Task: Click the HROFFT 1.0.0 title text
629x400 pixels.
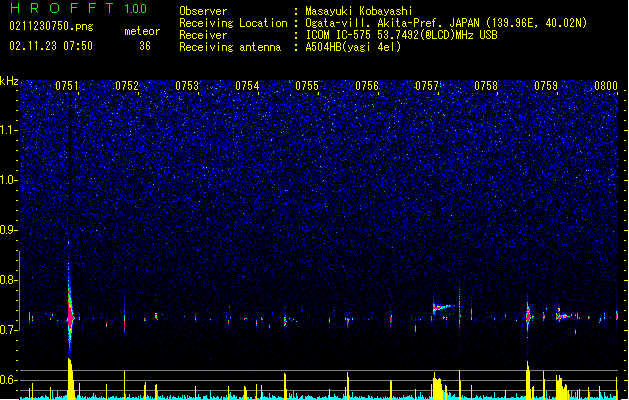Action: click(x=78, y=8)
